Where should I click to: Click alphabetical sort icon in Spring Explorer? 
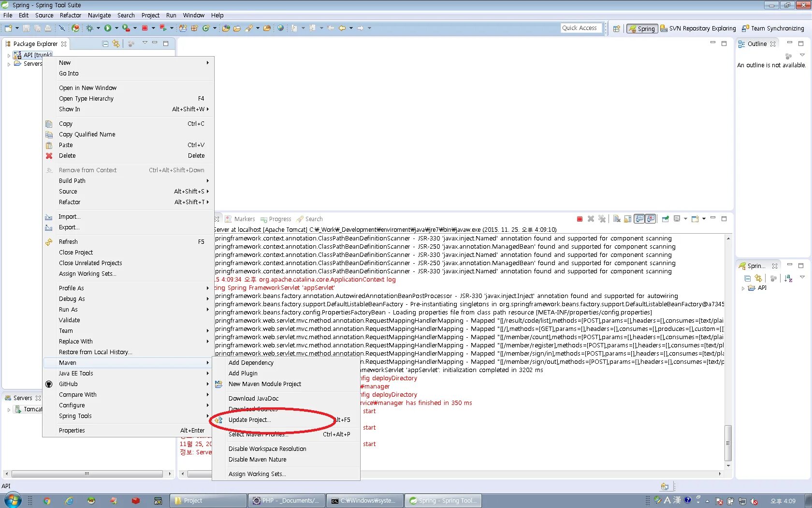(788, 279)
